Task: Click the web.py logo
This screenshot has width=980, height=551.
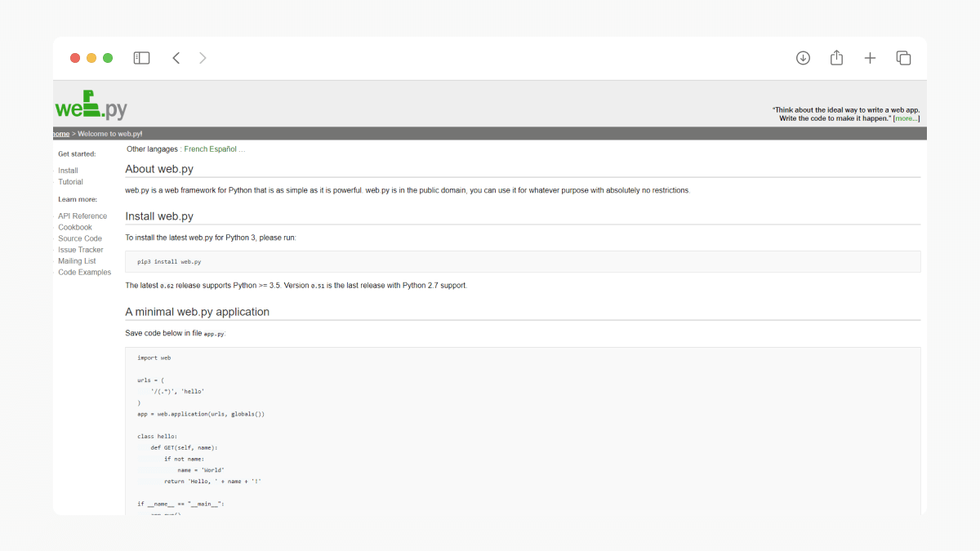Action: [91, 105]
